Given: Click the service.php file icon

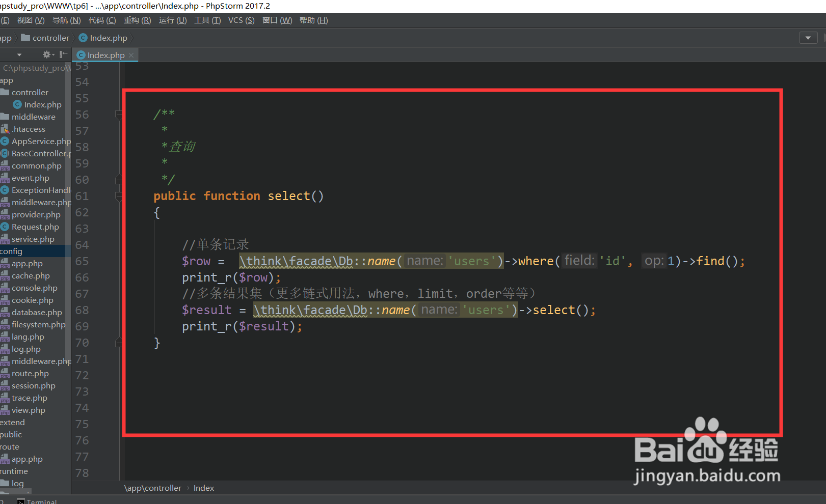Looking at the screenshot, I should click(x=5, y=239).
